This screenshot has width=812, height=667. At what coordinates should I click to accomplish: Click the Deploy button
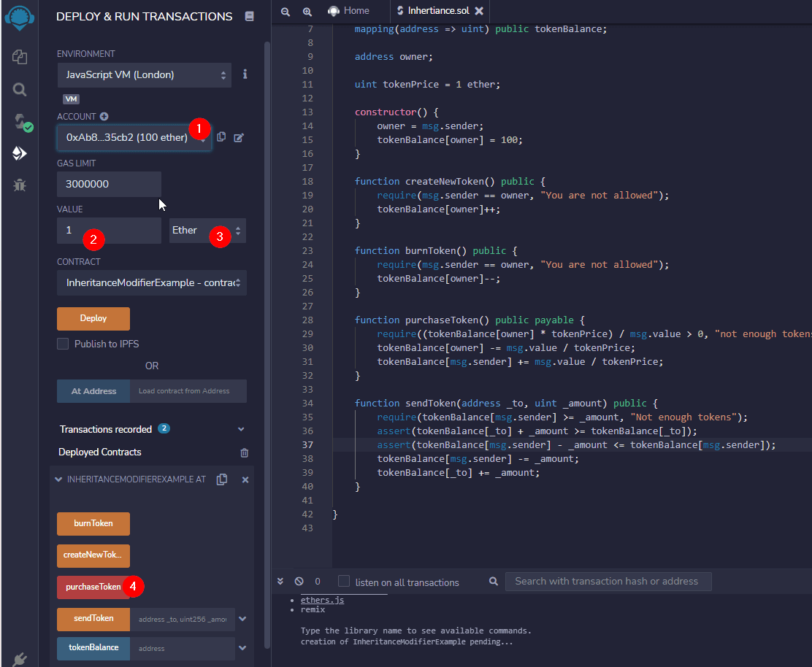tap(93, 318)
